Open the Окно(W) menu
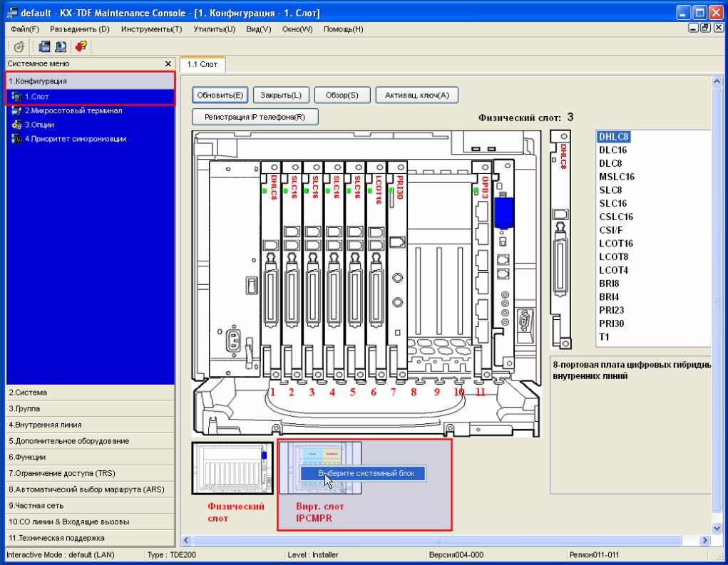Image resolution: width=728 pixels, height=565 pixels. [x=297, y=29]
